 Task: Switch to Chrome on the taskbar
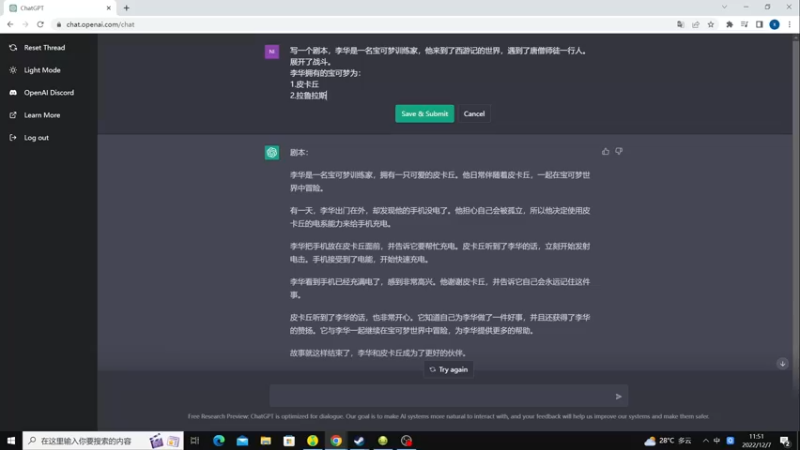(x=336, y=440)
